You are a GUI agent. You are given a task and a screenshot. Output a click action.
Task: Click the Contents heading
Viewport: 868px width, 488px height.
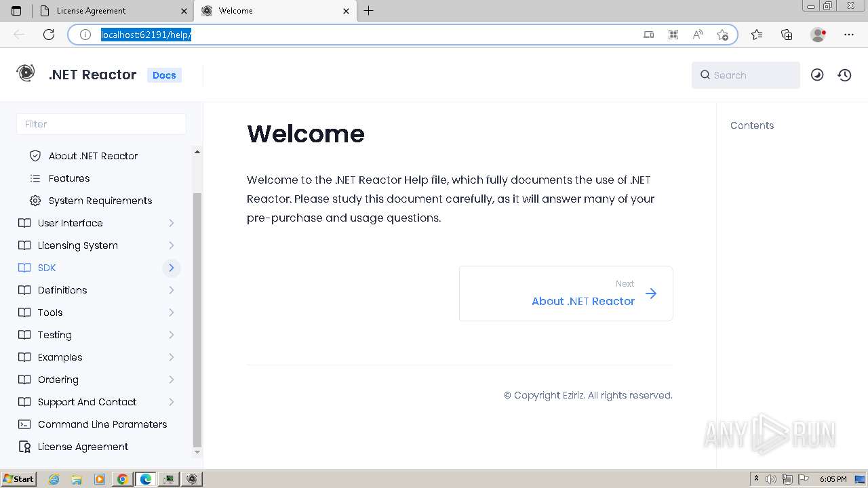click(x=752, y=125)
